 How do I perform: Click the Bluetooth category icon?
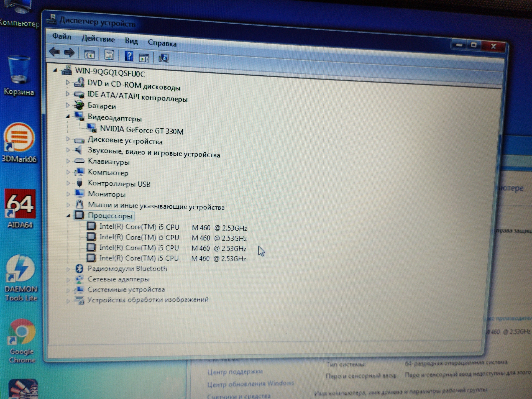pyautogui.click(x=80, y=268)
